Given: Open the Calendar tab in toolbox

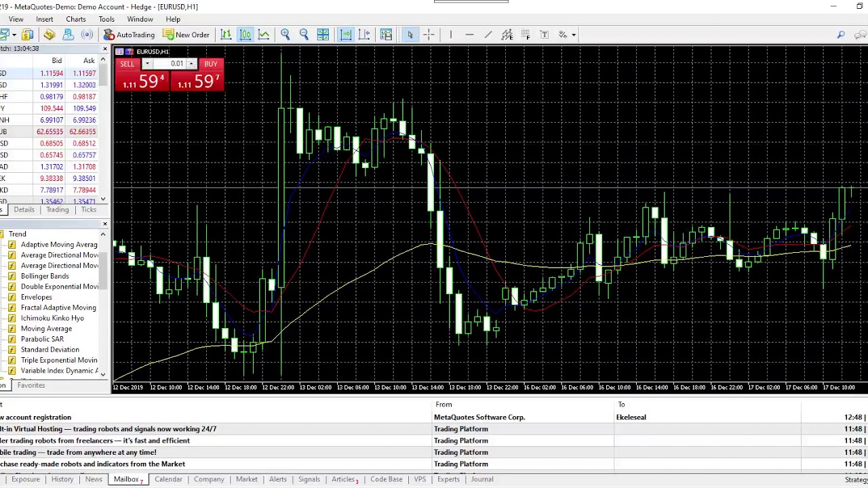Looking at the screenshot, I should [168, 479].
